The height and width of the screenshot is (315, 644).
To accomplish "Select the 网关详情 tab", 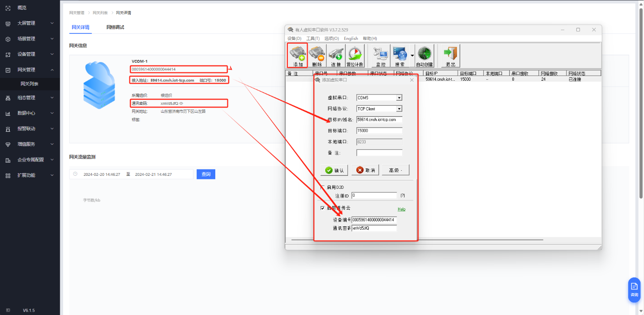I will click(80, 27).
